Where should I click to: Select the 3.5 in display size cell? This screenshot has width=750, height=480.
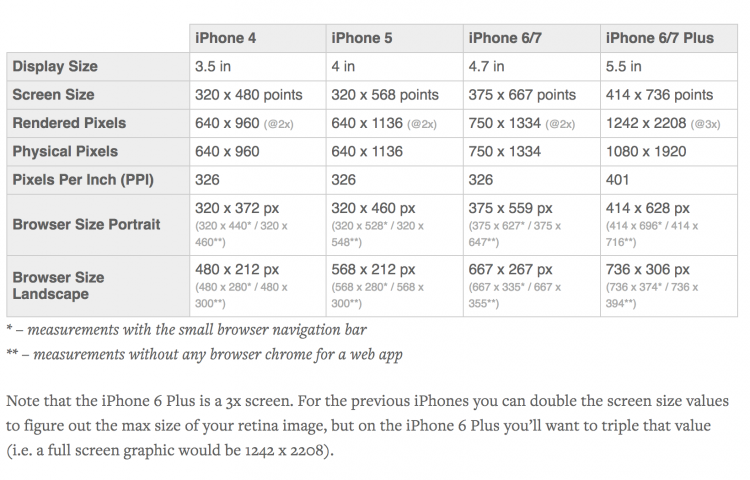click(257, 66)
